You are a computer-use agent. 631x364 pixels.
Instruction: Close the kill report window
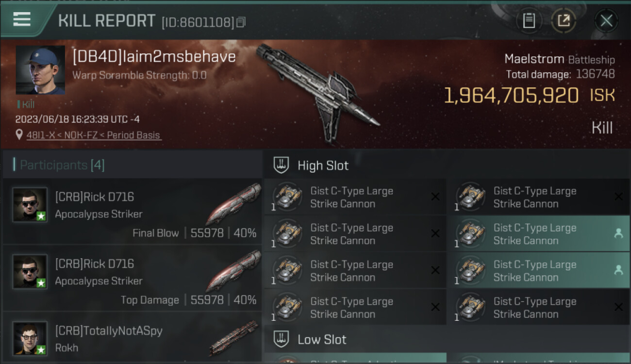(606, 20)
